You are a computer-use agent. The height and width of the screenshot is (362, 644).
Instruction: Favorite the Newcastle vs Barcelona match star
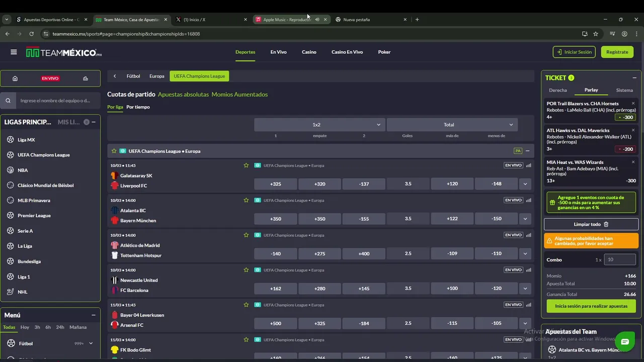click(246, 270)
